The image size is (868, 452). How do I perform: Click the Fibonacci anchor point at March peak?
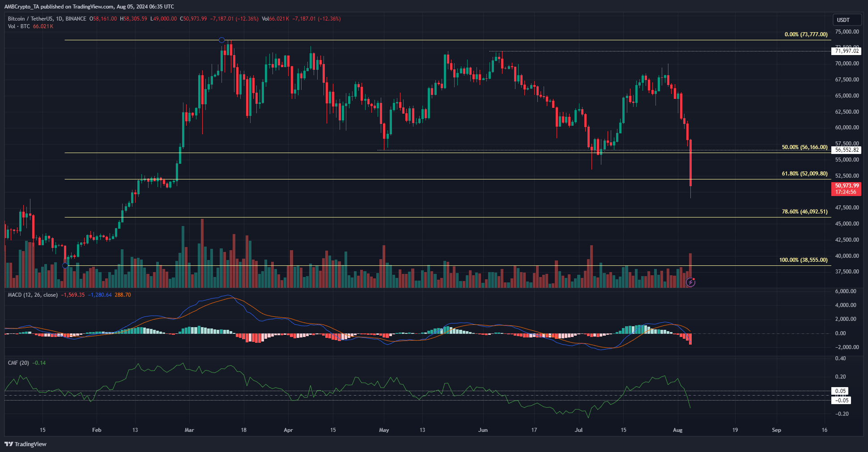221,40
